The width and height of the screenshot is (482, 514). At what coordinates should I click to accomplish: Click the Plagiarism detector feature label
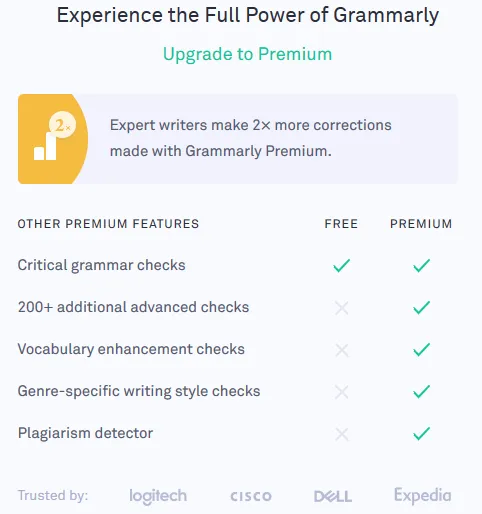85,433
